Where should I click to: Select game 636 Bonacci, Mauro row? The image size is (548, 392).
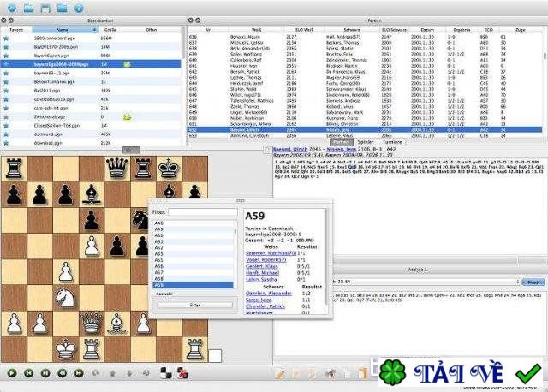pos(366,37)
